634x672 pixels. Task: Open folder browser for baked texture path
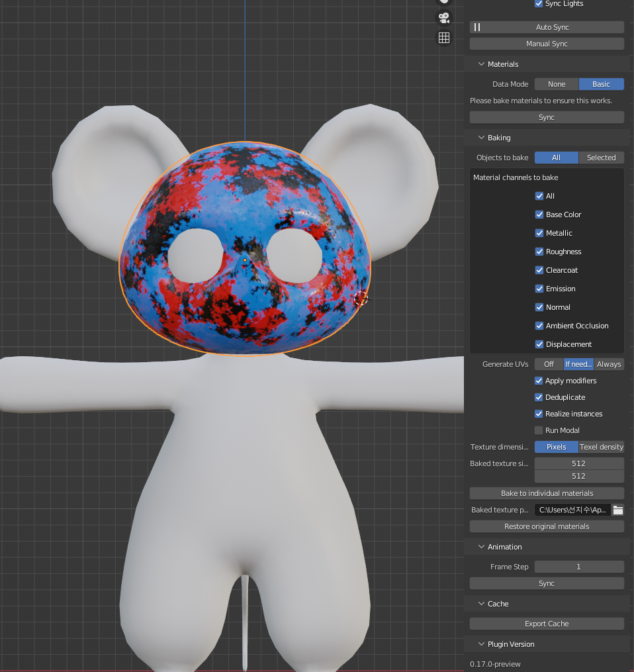click(617, 510)
